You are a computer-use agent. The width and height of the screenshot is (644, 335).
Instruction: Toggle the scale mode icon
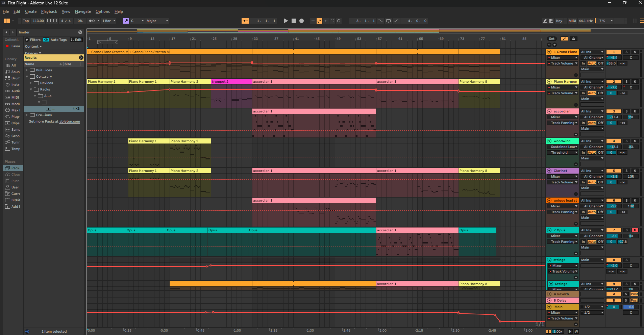tap(126, 21)
